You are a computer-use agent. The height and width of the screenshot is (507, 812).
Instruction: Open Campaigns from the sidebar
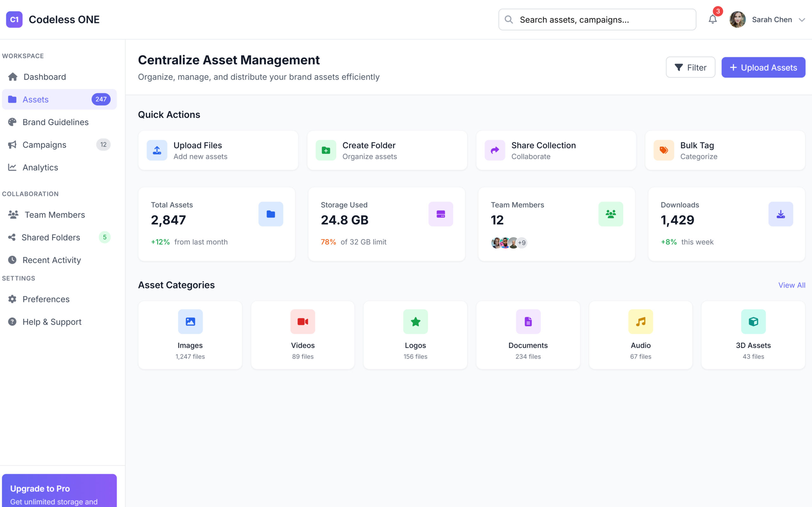pos(44,145)
